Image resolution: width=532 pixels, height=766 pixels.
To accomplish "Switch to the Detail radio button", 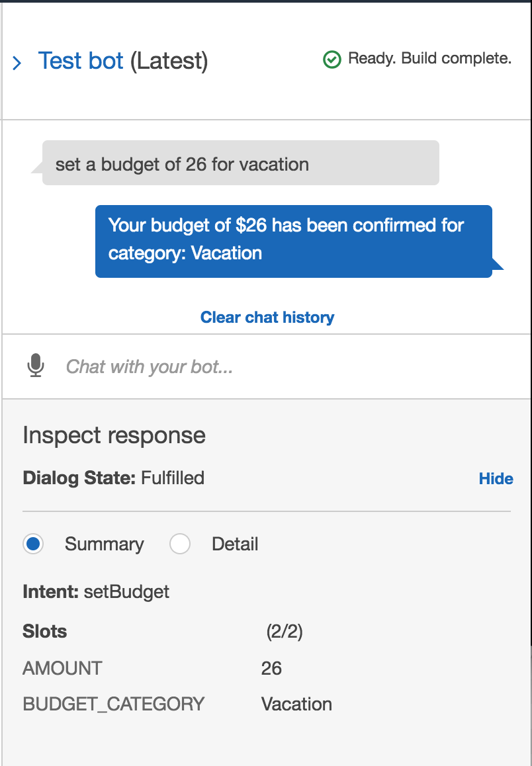I will click(x=180, y=544).
